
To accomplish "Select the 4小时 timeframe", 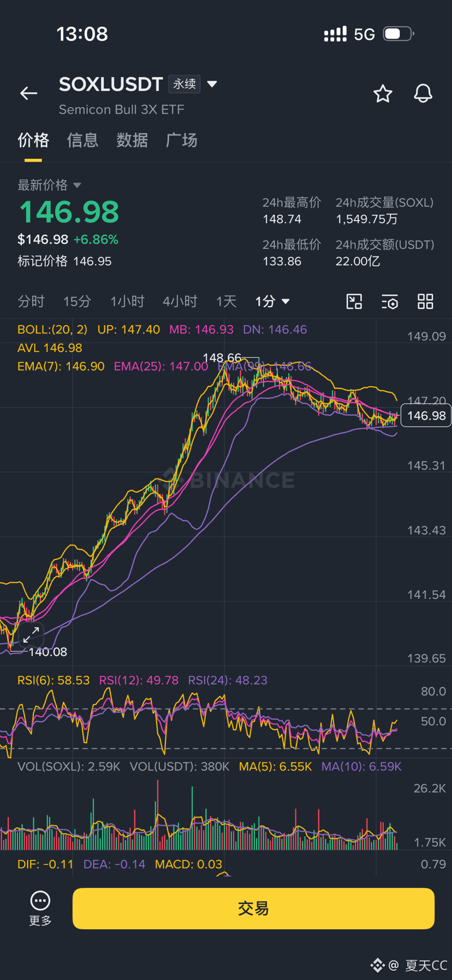I will [x=180, y=301].
